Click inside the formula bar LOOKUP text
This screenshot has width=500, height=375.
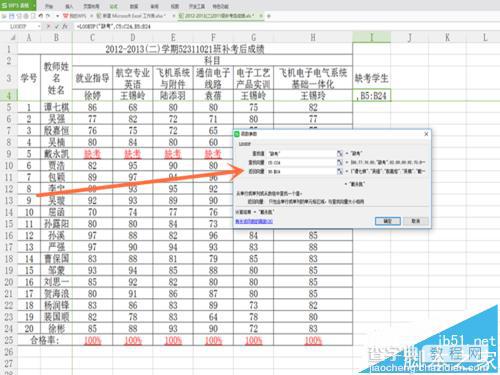tap(113, 26)
